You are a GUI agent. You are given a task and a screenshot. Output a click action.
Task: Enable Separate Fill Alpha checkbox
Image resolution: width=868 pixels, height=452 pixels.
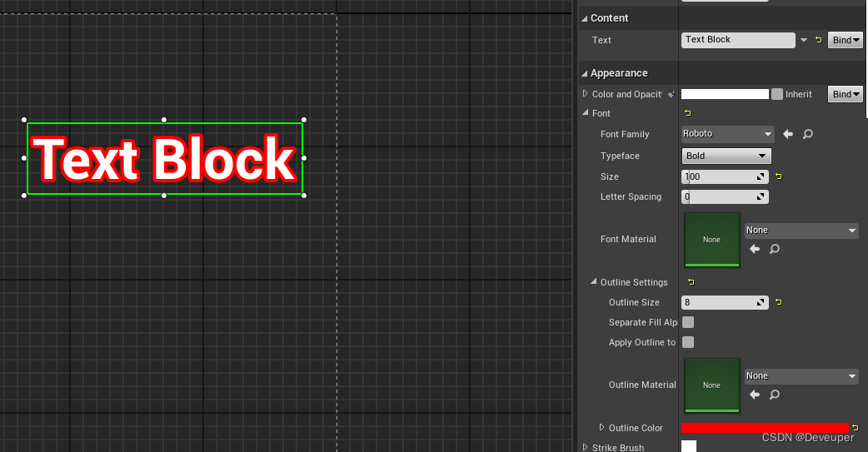688,322
